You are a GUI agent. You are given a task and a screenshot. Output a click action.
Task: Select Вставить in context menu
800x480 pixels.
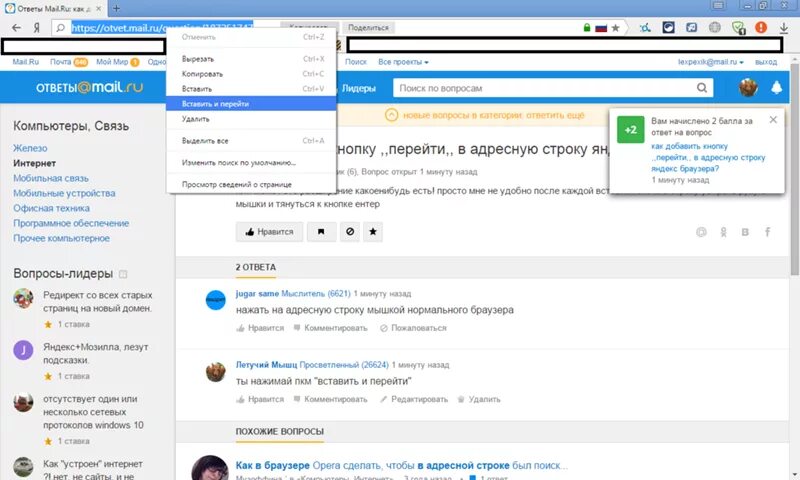coord(251,89)
